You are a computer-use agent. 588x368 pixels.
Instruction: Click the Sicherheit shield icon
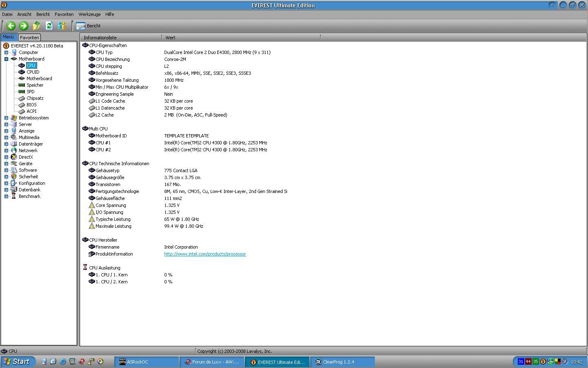coord(14,177)
